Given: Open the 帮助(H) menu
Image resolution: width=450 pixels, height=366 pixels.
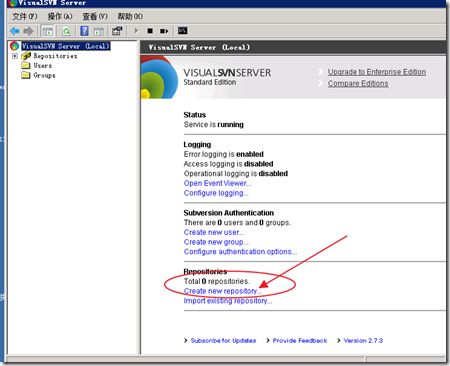Looking at the screenshot, I should pos(130,16).
